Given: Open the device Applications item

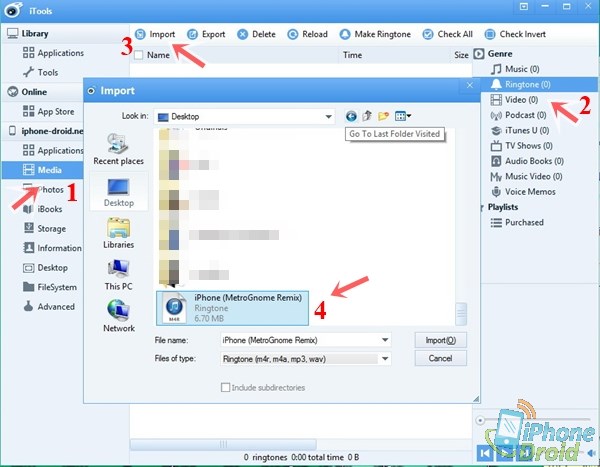Looking at the screenshot, I should 52,150.
